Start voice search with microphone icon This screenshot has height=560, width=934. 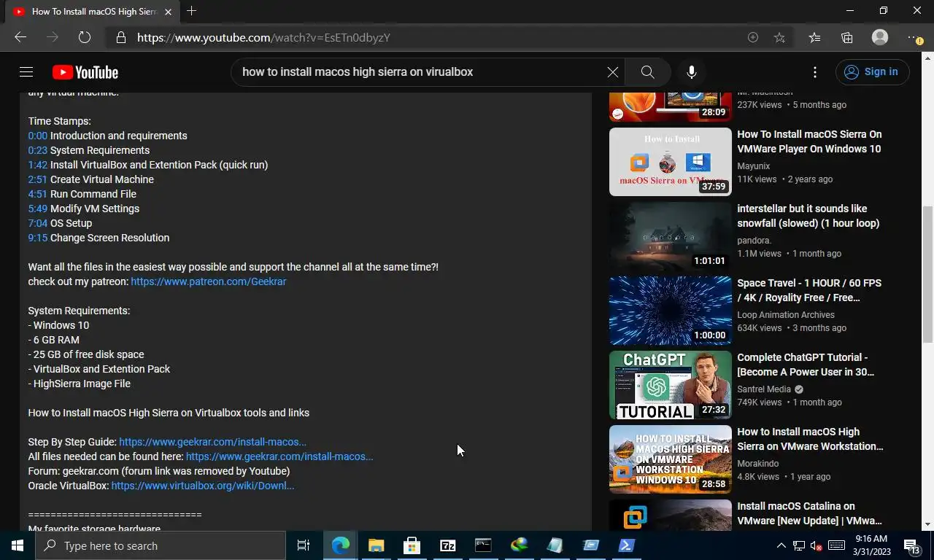coord(692,71)
